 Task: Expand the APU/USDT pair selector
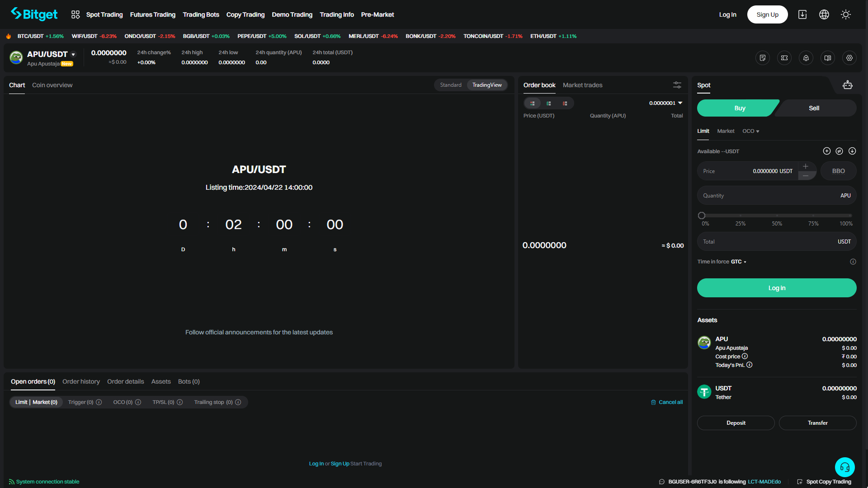pos(73,54)
